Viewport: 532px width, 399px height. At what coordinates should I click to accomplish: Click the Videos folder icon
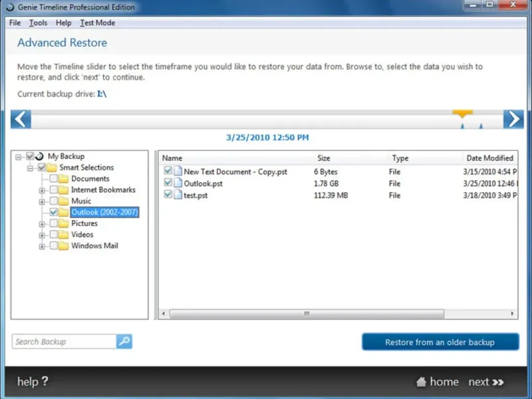pos(63,235)
